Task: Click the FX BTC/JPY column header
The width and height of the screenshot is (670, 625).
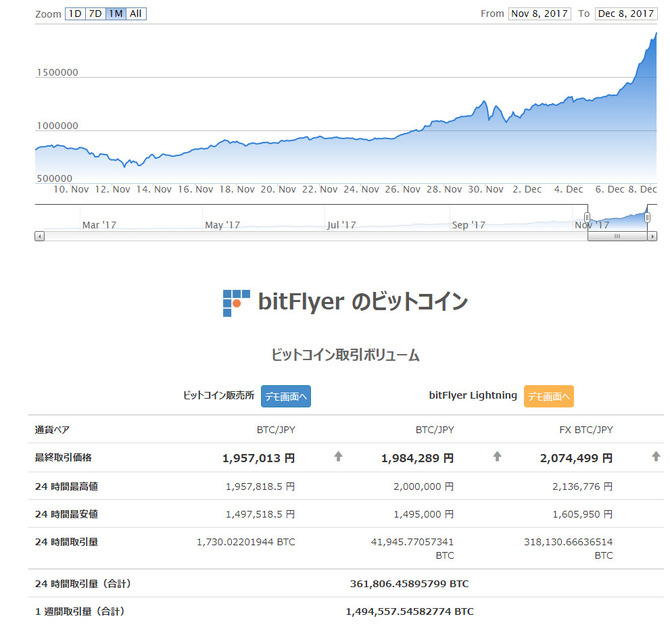Action: coord(586,430)
